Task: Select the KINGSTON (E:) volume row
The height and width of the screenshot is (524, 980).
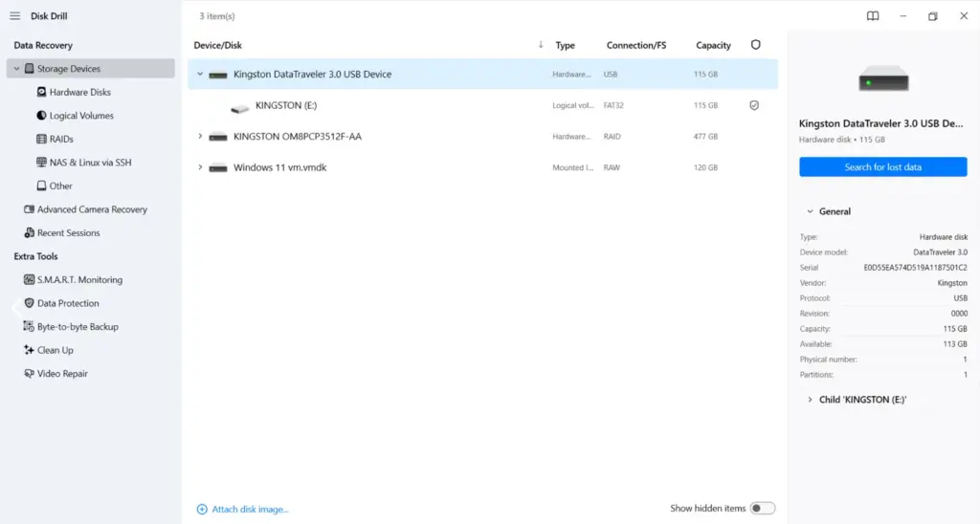Action: click(x=482, y=105)
